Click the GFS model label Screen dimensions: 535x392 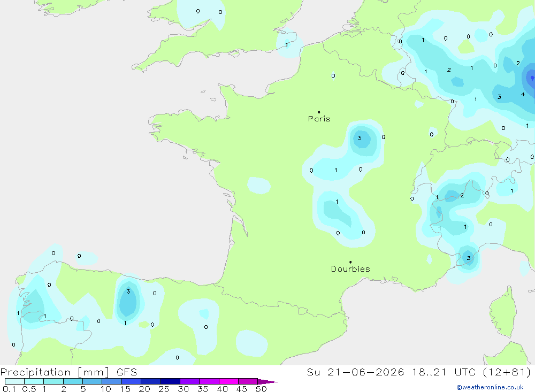point(127,372)
